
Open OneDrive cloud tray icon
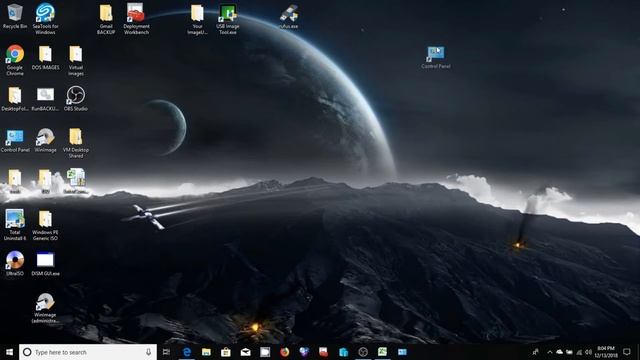click(x=559, y=352)
